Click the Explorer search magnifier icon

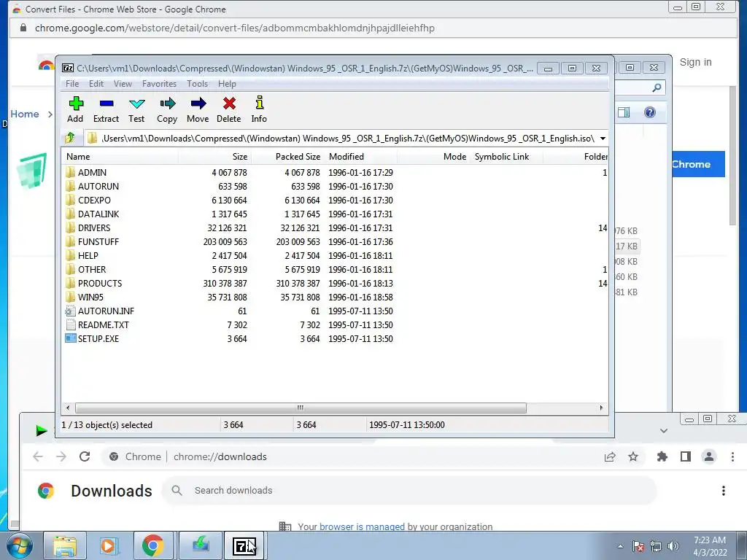(x=657, y=87)
